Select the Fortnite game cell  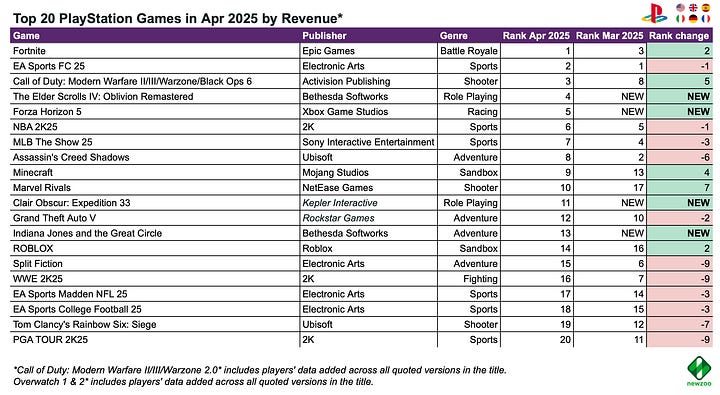tap(155, 51)
